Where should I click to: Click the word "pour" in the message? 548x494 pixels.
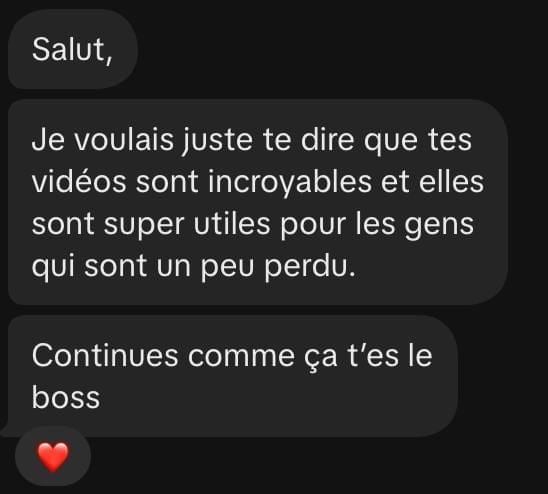[x=313, y=226]
